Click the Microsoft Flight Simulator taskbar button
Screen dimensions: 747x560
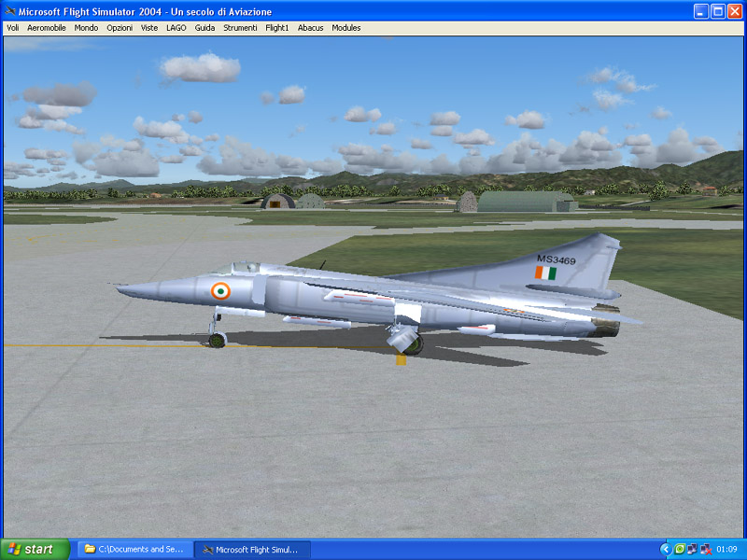[x=252, y=549]
